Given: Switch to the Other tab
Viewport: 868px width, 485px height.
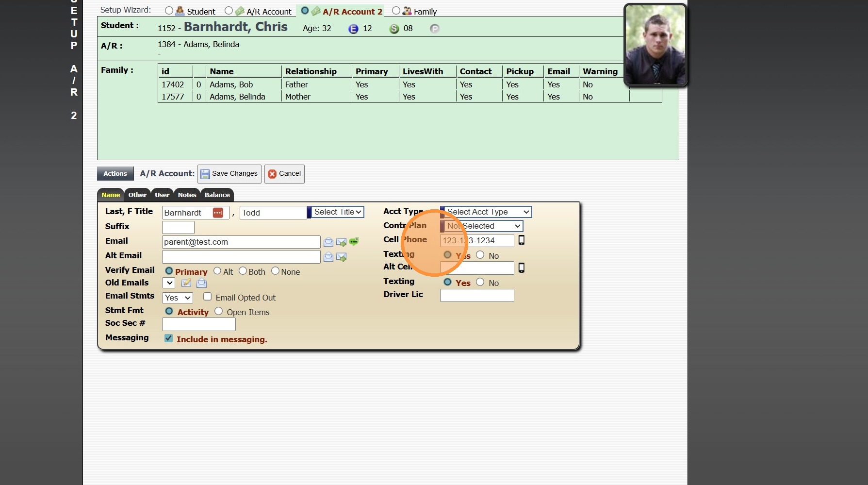Looking at the screenshot, I should (137, 195).
